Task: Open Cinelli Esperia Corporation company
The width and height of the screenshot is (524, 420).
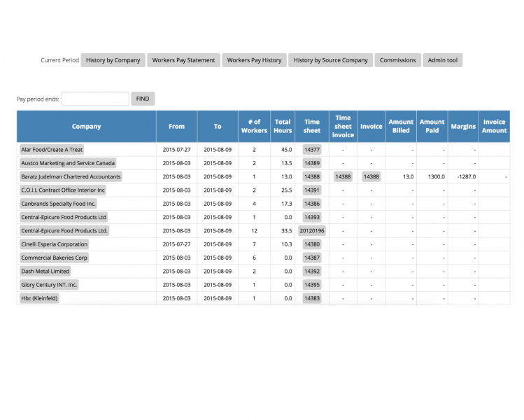Action: coord(54,244)
